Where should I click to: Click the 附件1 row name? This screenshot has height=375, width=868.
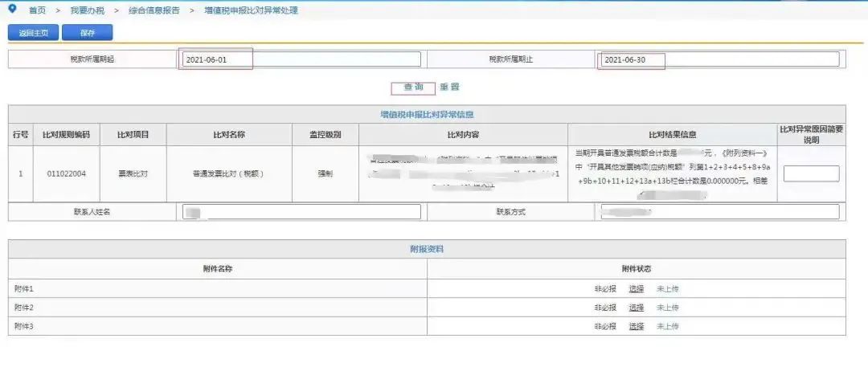point(24,289)
